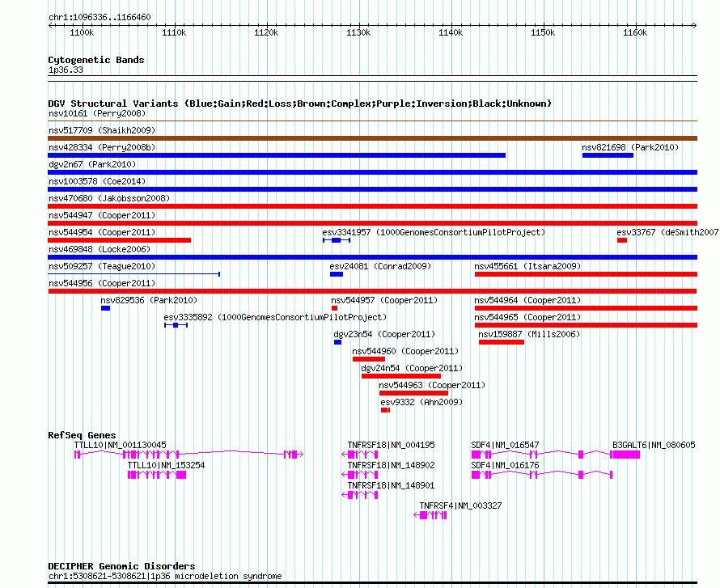Click the Cytogenetic Bands track title
Screen dimensions: 720x588
(96, 60)
